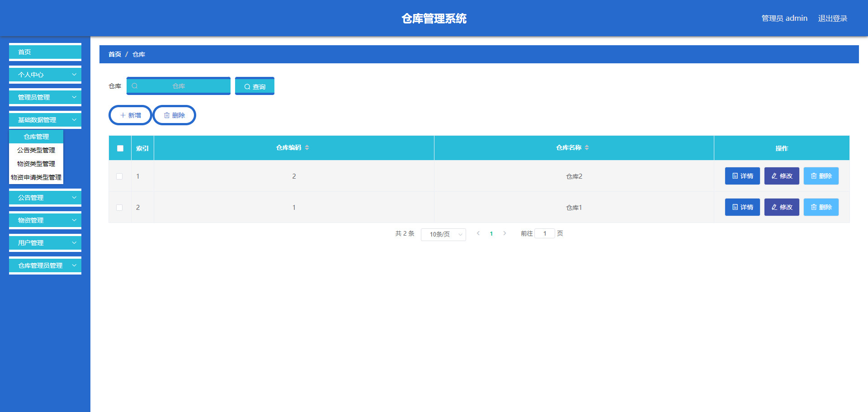Click 仓库 breadcrumb item
Image resolution: width=868 pixels, height=412 pixels.
coord(139,54)
